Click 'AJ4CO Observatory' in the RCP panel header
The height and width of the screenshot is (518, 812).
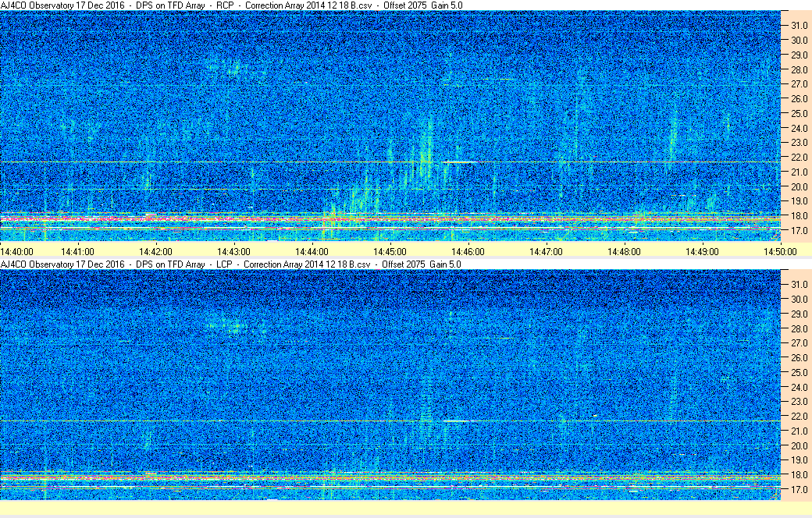point(37,5)
